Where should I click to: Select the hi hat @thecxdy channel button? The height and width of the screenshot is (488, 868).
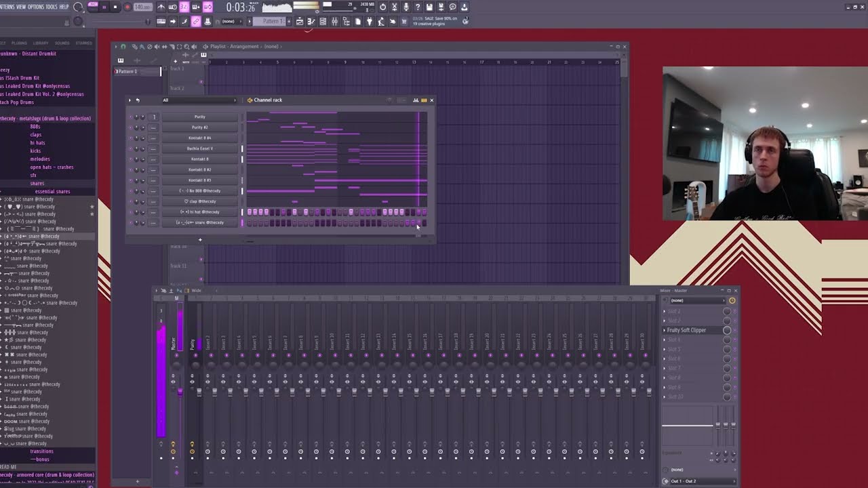tap(199, 212)
